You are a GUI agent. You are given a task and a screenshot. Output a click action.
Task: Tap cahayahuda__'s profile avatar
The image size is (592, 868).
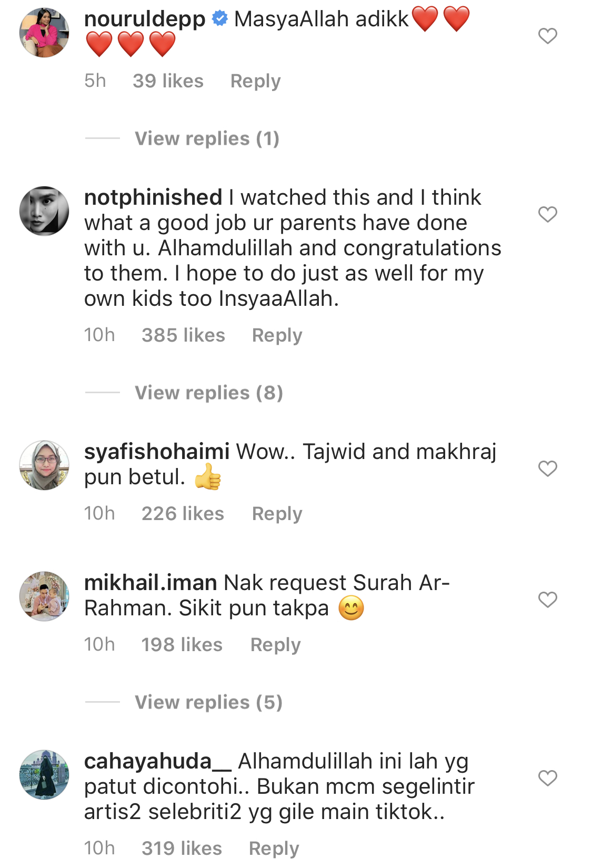pos(44,775)
